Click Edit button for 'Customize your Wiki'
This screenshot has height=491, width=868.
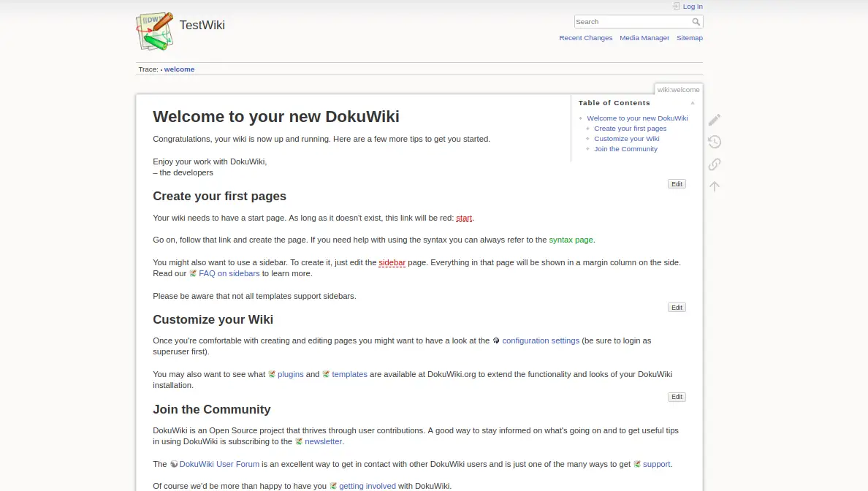[677, 397]
